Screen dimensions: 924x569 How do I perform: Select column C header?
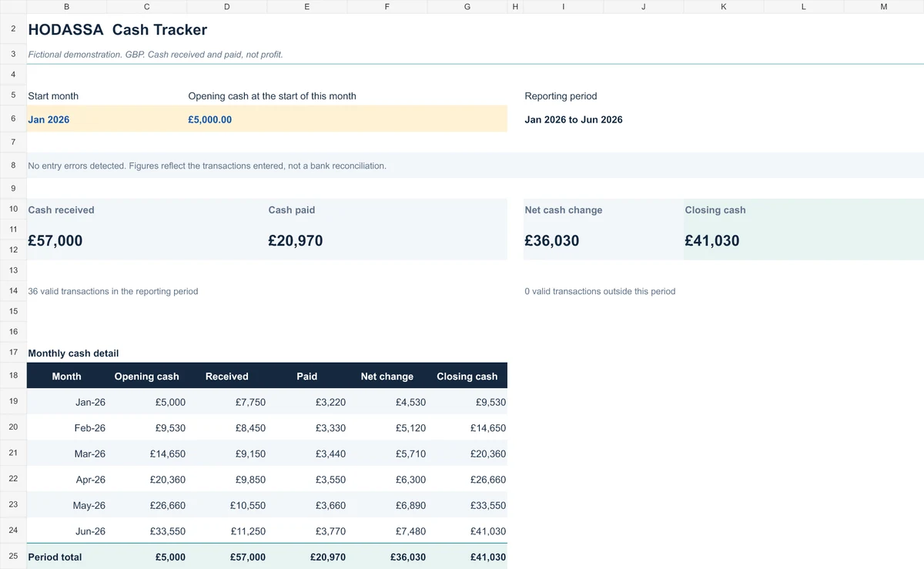(x=147, y=6)
